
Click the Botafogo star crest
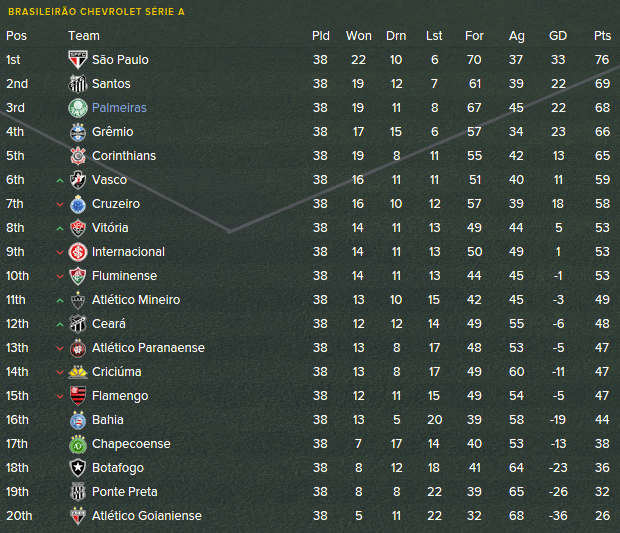point(77,468)
